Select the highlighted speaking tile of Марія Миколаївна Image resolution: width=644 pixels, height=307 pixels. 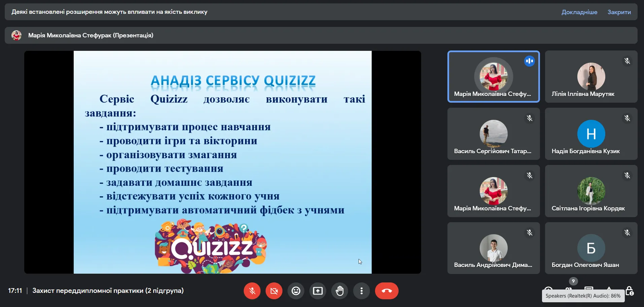click(494, 76)
